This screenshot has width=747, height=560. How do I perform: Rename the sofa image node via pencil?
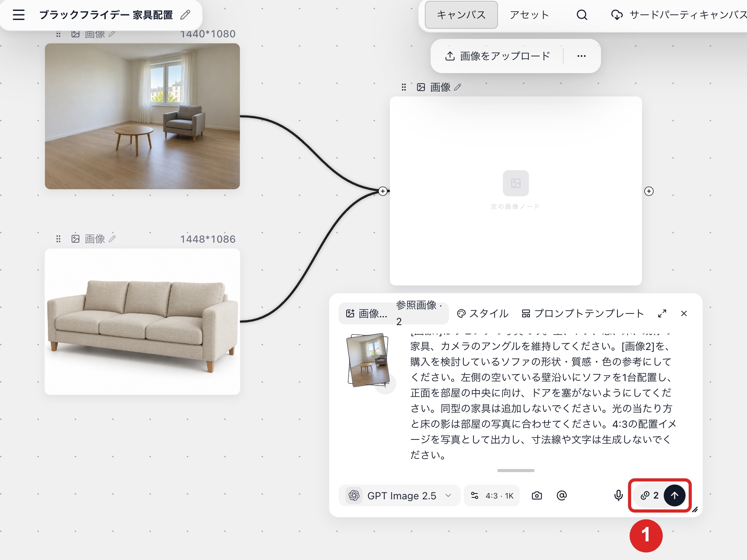click(x=112, y=239)
